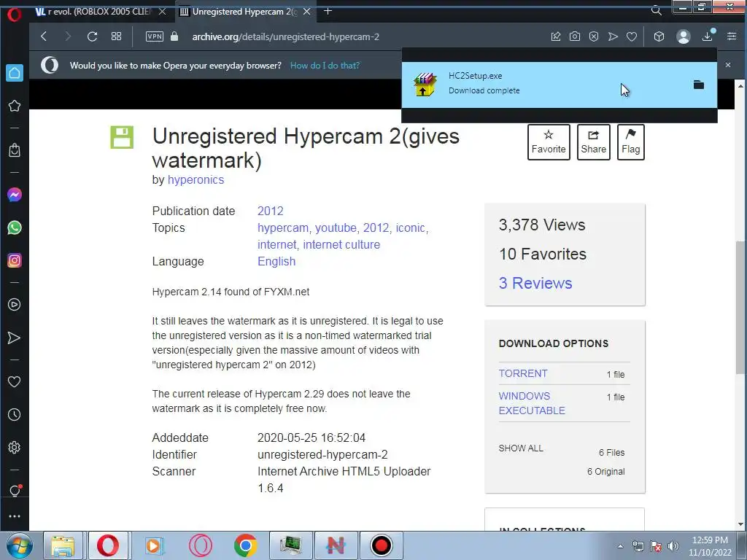Open the 3 Reviews link
This screenshot has width=747, height=560.
[x=535, y=284]
